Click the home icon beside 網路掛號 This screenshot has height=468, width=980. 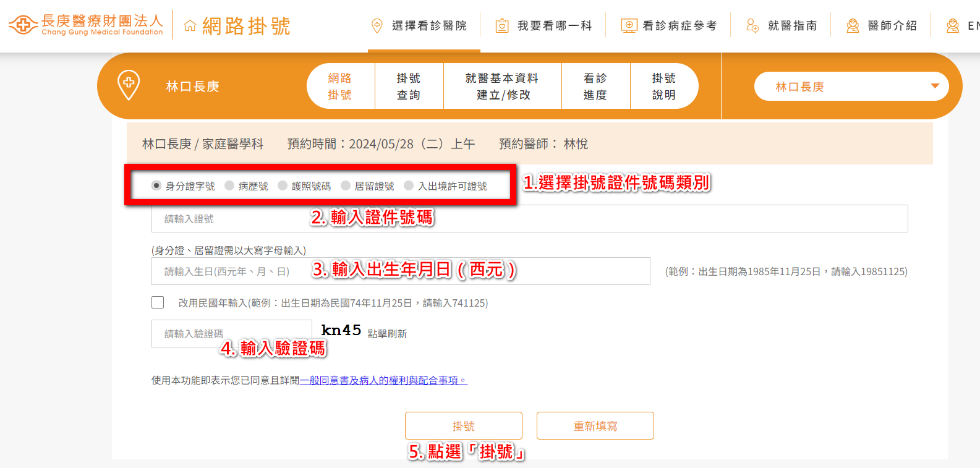click(190, 26)
